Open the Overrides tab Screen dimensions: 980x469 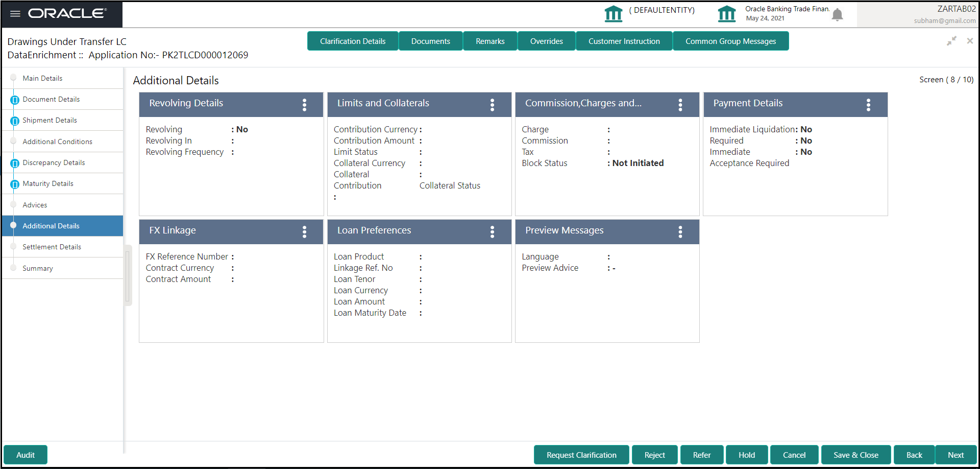click(546, 41)
